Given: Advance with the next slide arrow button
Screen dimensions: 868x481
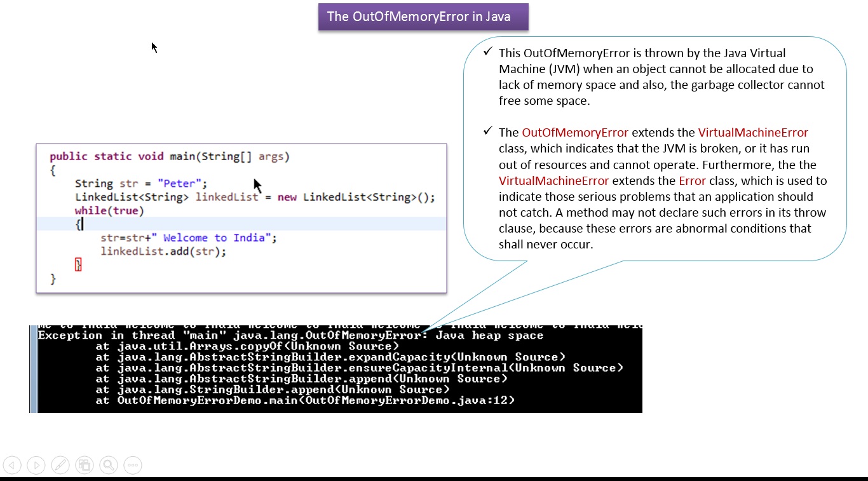Looking at the screenshot, I should pos(36,465).
